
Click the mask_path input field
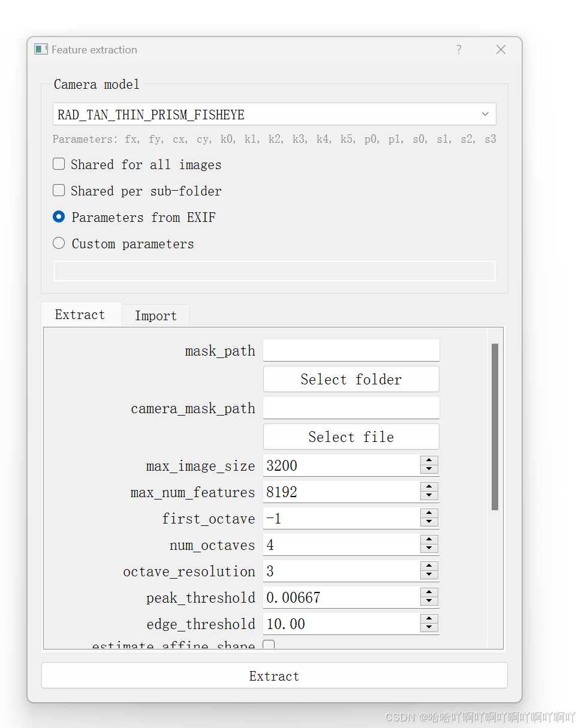351,350
